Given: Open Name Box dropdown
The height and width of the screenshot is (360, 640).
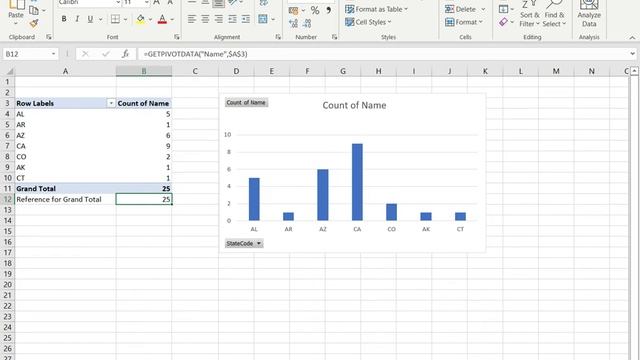Looking at the screenshot, I should tap(53, 54).
